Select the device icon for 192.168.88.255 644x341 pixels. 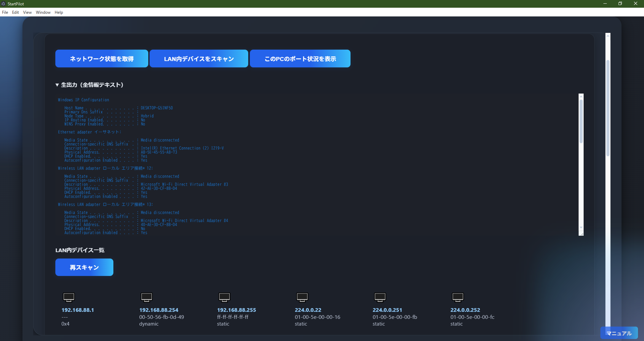tap(224, 297)
